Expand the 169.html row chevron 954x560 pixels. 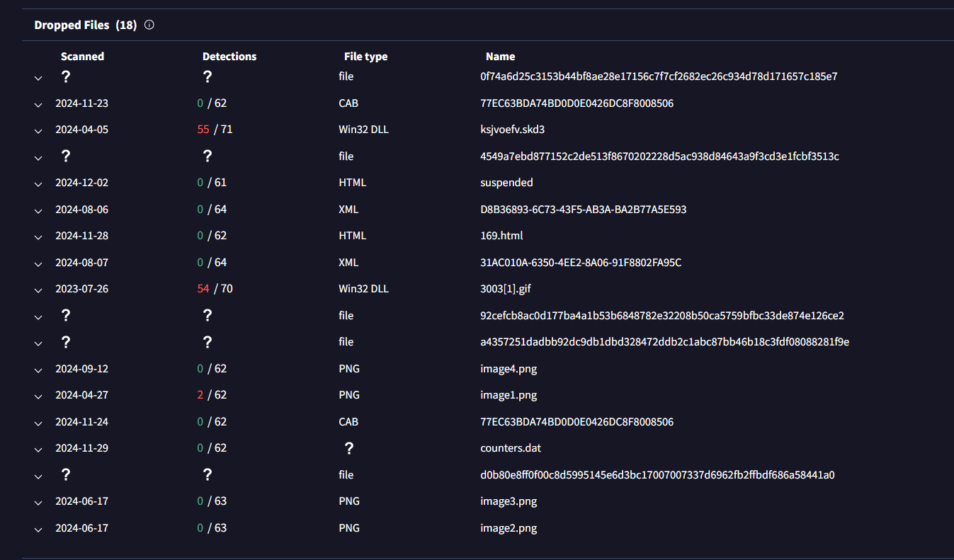point(38,237)
